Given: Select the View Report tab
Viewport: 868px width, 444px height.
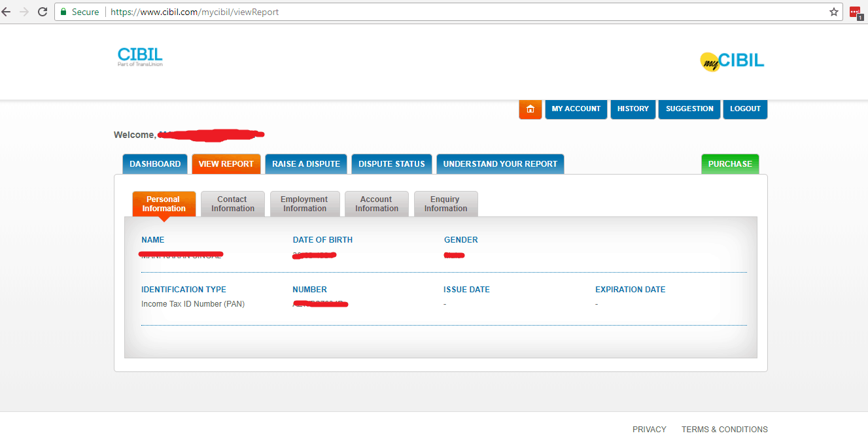Looking at the screenshot, I should pos(226,164).
